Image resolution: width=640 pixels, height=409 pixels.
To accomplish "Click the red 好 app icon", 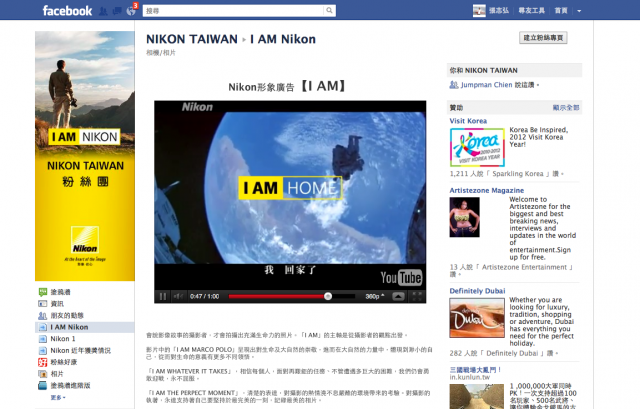I will (x=42, y=362).
